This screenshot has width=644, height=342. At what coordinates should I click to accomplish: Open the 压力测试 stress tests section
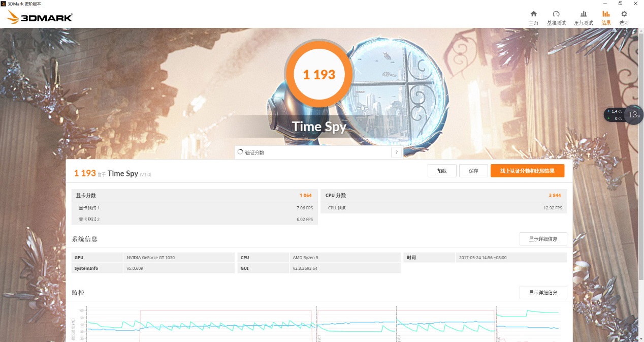[x=584, y=18]
